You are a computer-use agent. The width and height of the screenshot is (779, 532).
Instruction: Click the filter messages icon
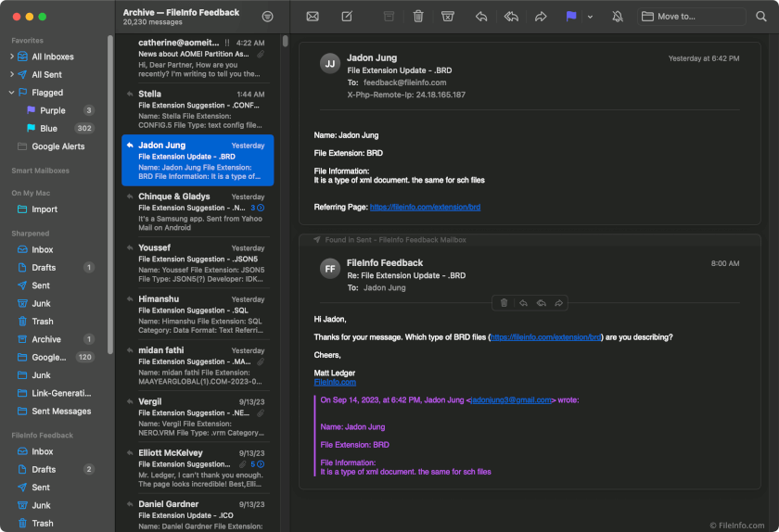(x=267, y=17)
